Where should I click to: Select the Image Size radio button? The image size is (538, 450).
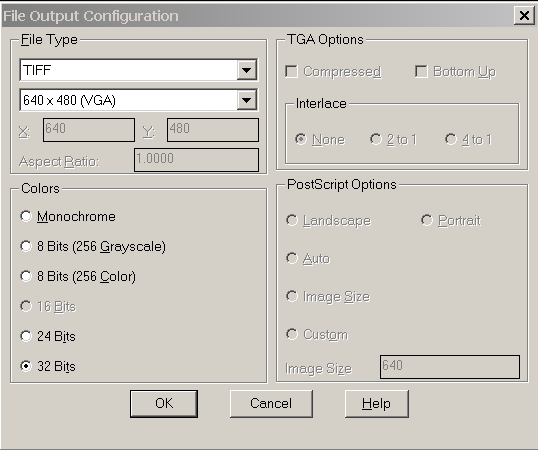292,296
